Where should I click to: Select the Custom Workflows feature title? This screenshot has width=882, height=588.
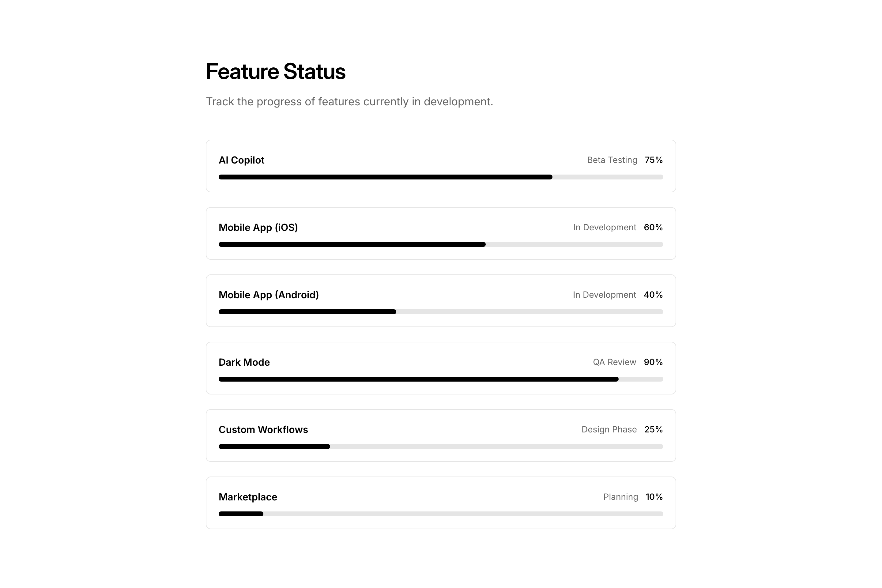click(263, 430)
